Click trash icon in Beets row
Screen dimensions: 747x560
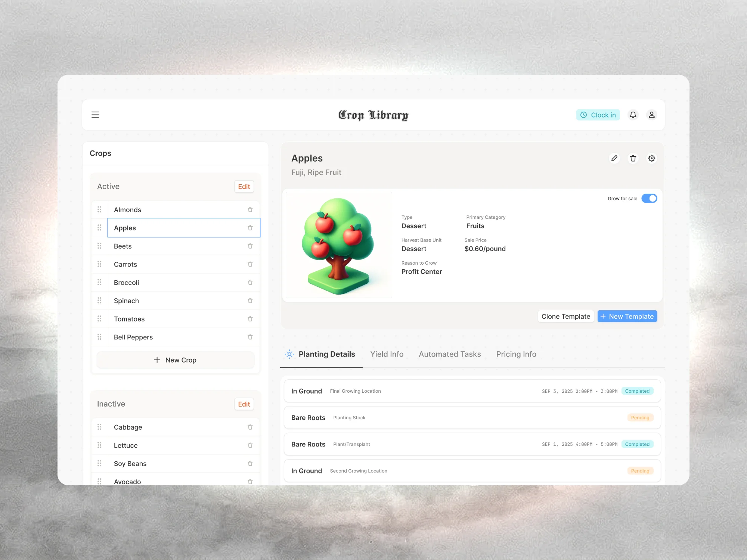pos(250,246)
